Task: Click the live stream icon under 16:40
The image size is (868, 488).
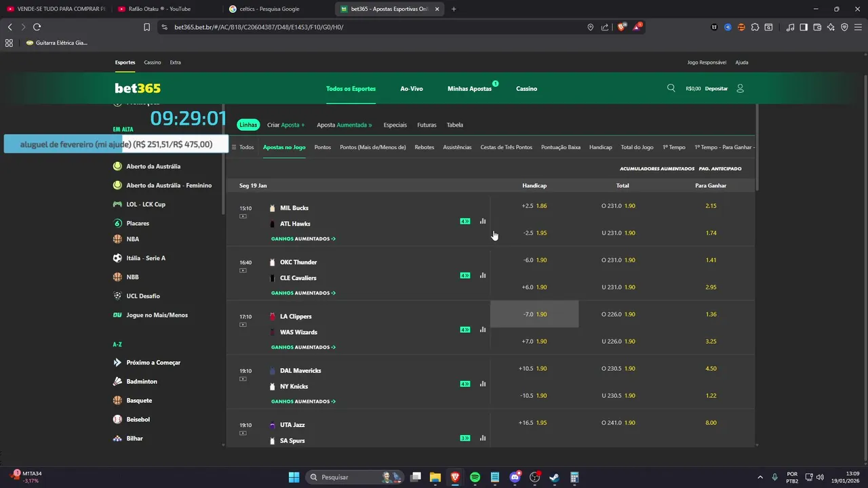Action: pyautogui.click(x=243, y=270)
